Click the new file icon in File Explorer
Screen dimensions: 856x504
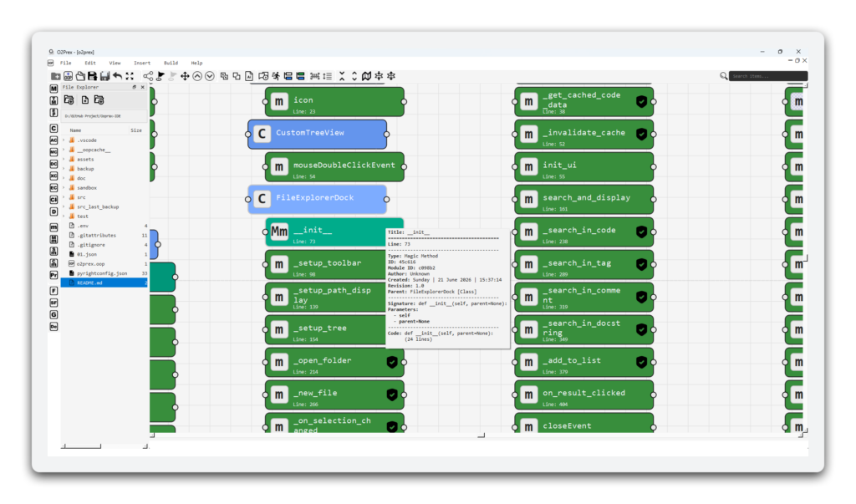tap(85, 100)
